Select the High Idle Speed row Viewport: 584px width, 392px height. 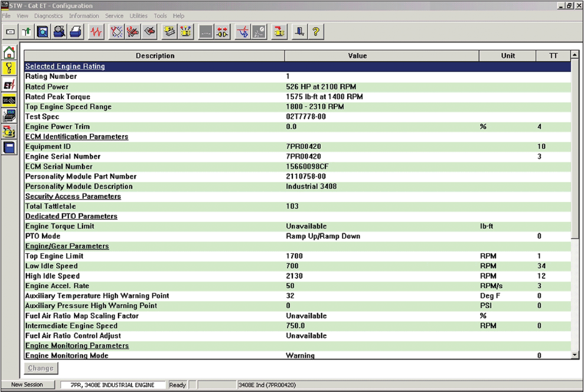(297, 276)
